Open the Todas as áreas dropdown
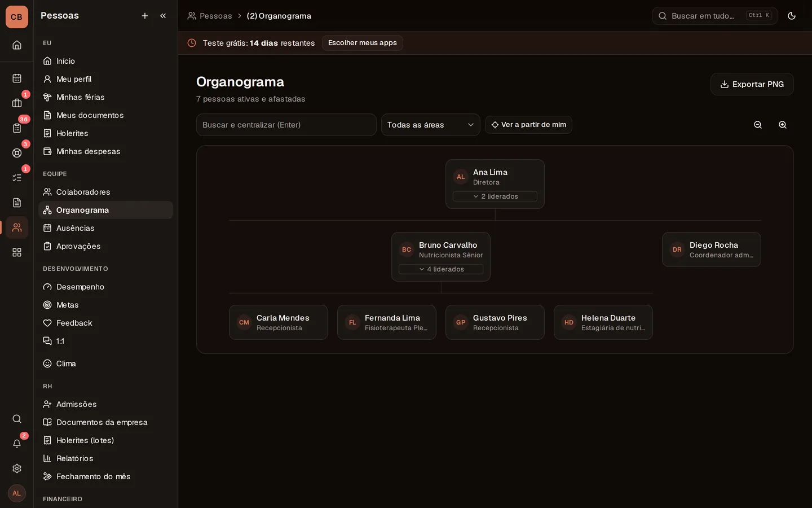 point(431,125)
